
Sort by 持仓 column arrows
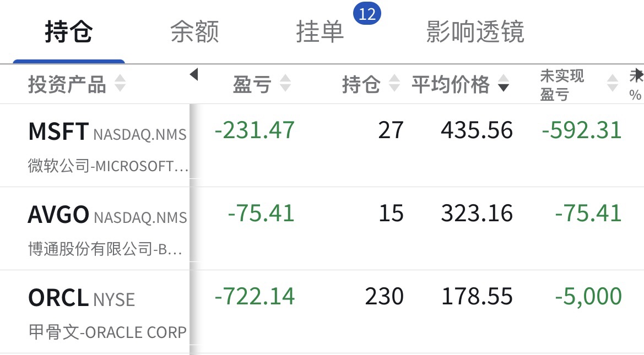click(394, 84)
